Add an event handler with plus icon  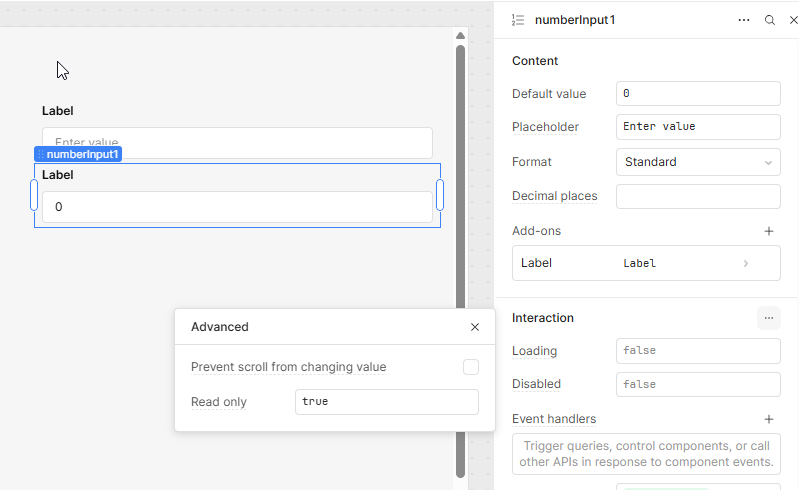tap(768, 419)
